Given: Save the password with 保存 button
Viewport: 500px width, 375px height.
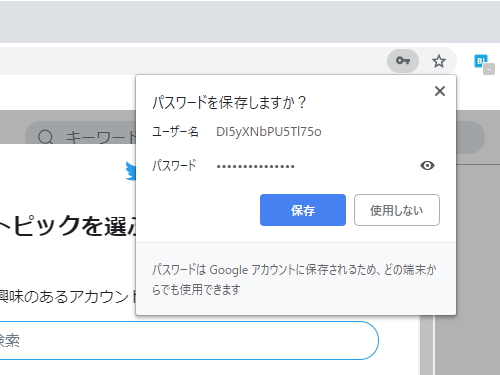Looking at the screenshot, I should tap(303, 210).
